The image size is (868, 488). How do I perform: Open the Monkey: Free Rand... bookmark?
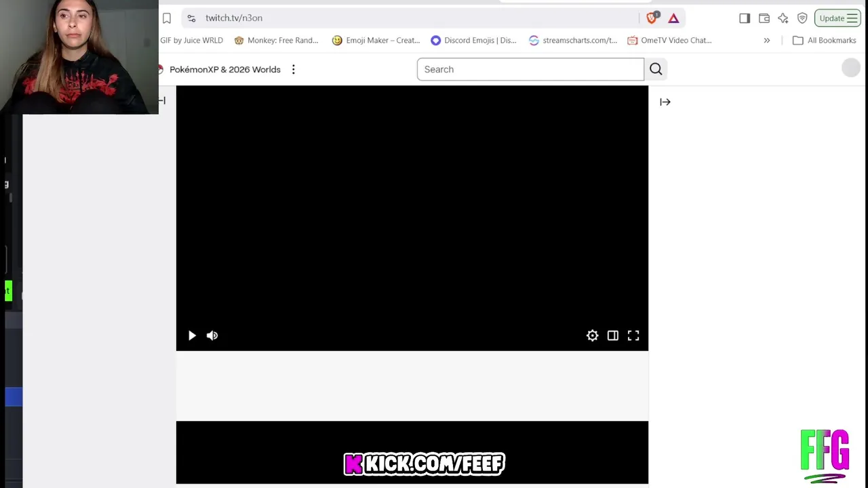pos(276,41)
